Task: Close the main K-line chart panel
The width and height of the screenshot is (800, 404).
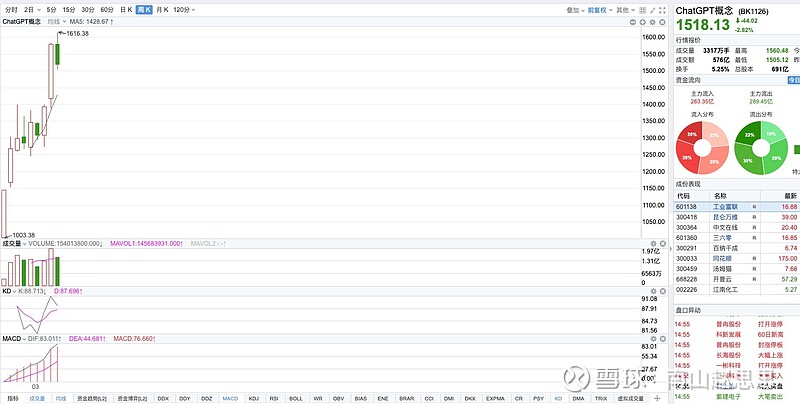Action: pyautogui.click(x=662, y=22)
